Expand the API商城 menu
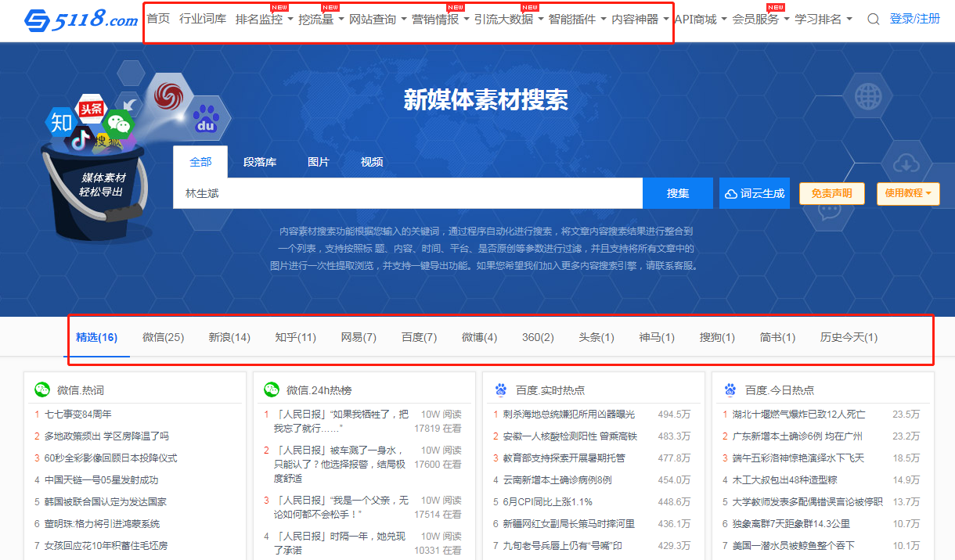Viewport: 955px width, 560px height. click(x=701, y=19)
